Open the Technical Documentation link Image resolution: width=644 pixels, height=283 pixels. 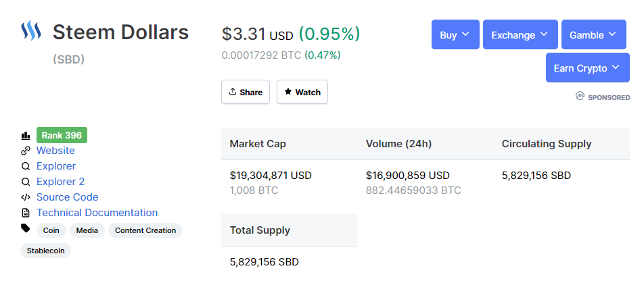(97, 213)
